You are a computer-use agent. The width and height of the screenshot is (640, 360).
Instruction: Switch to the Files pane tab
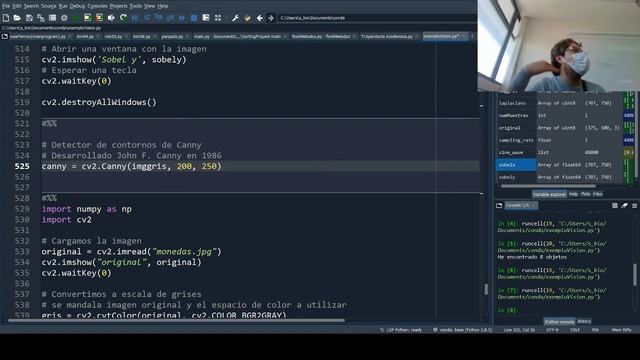tap(598, 194)
